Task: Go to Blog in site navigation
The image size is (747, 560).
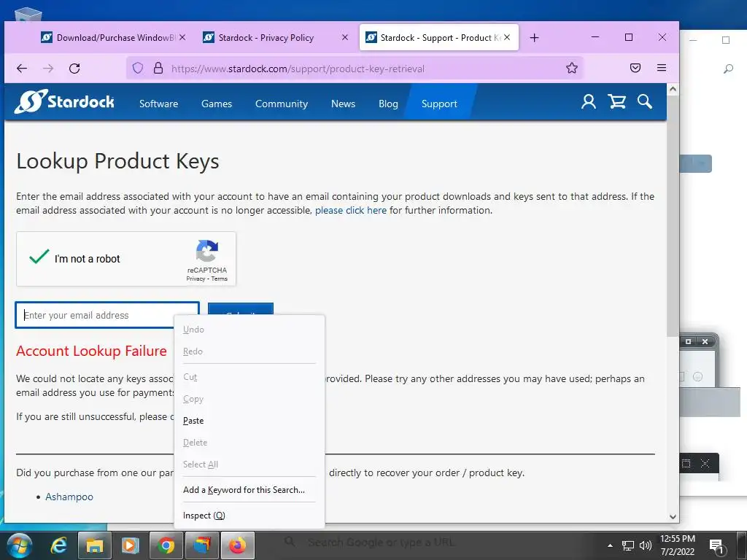Action: (x=388, y=104)
